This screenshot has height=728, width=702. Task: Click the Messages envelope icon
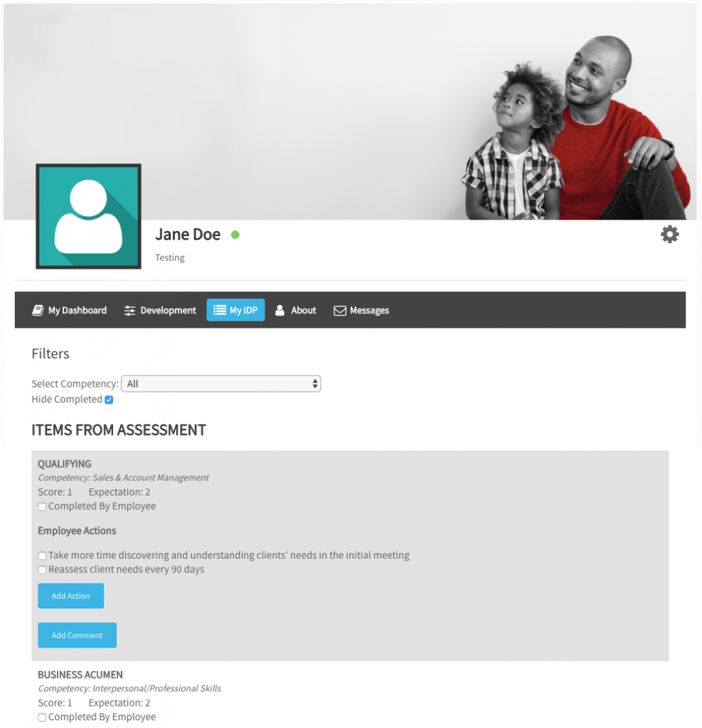pyautogui.click(x=339, y=311)
